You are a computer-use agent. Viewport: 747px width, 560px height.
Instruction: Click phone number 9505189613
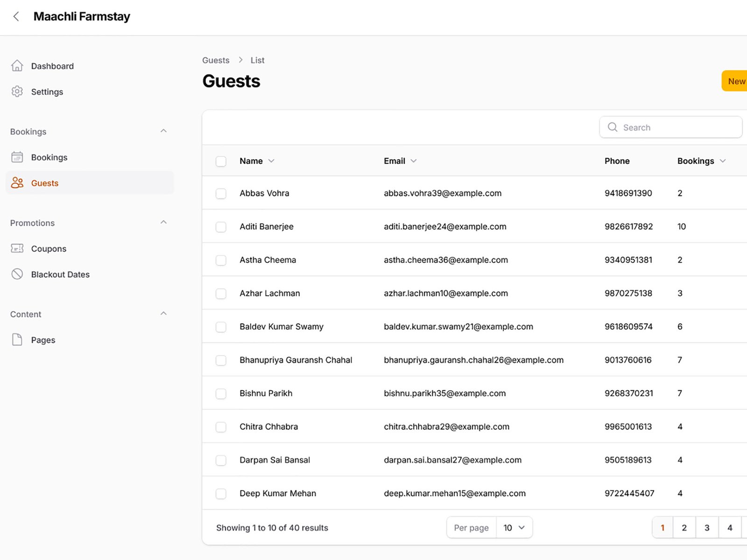coord(628,460)
